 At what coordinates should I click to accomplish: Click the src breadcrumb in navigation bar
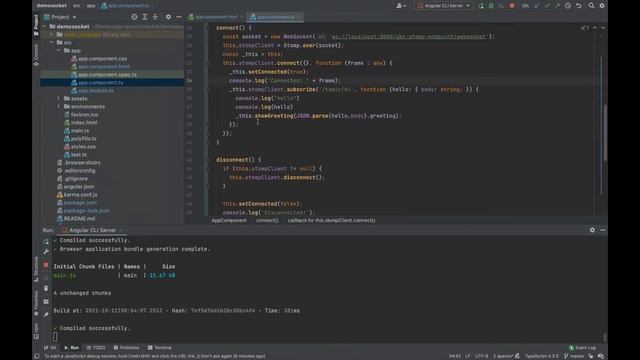[76, 6]
